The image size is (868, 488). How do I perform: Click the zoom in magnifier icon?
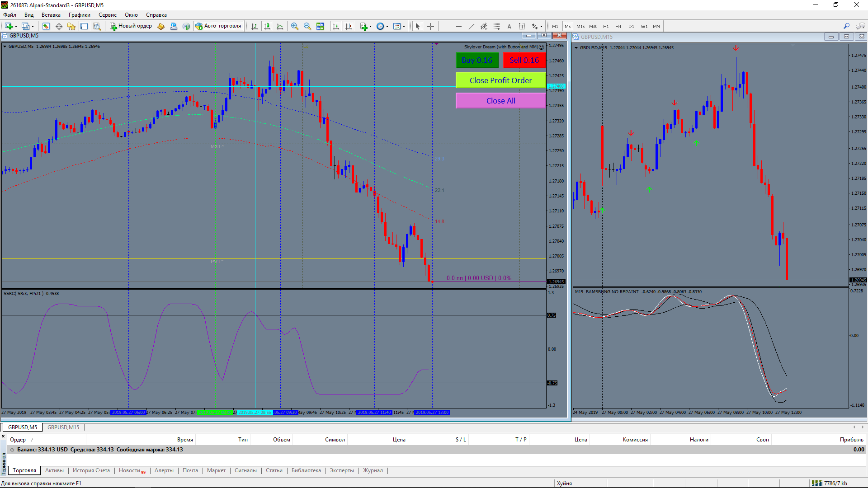(x=295, y=26)
